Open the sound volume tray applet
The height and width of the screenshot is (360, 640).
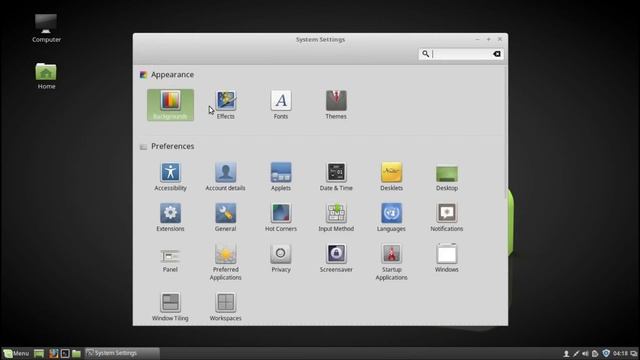pos(585,353)
